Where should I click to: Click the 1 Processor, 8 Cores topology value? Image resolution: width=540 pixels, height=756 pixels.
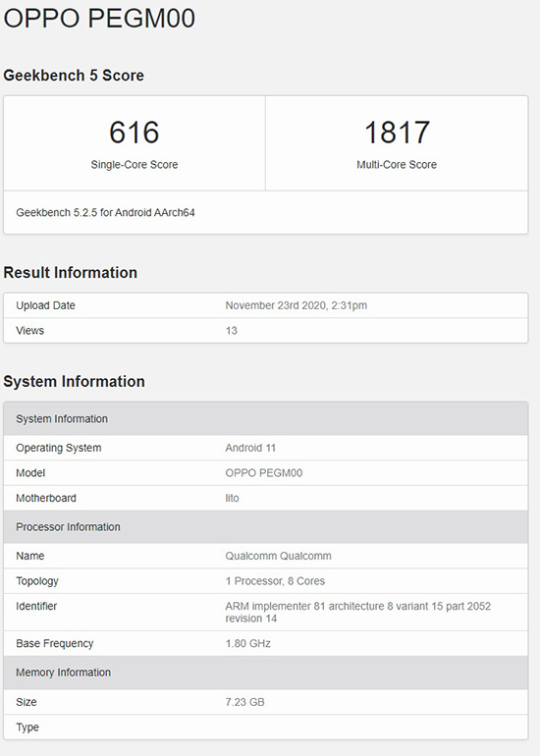coord(275,580)
